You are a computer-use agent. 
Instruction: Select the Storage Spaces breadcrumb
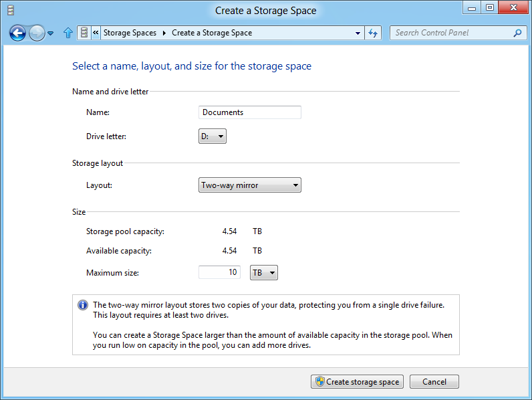[130, 33]
